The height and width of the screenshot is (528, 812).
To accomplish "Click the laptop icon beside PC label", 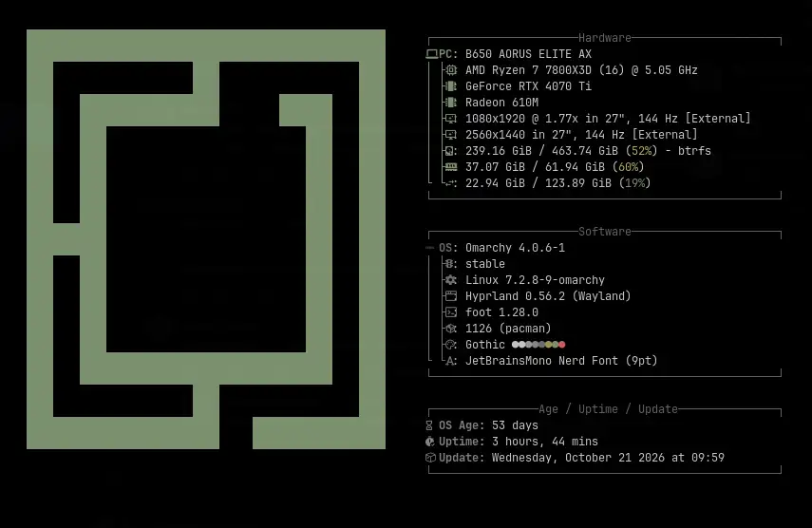I will click(x=432, y=54).
